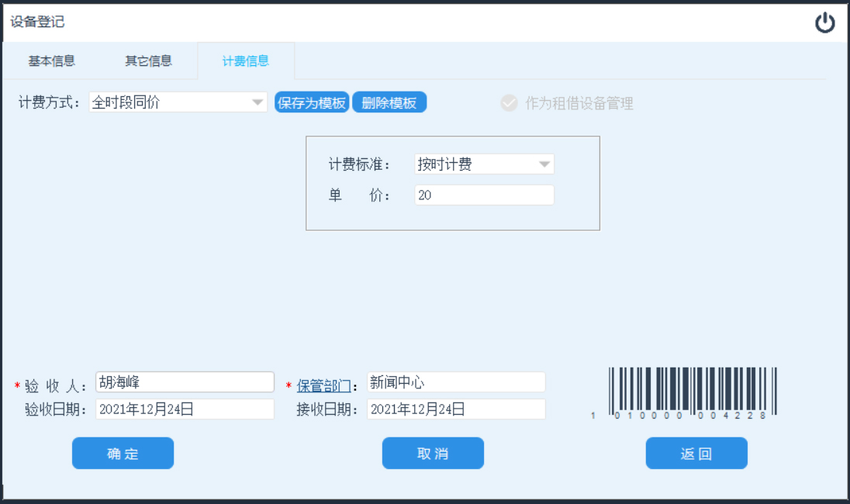
Task: Open the 其它信息 tab
Action: click(148, 61)
